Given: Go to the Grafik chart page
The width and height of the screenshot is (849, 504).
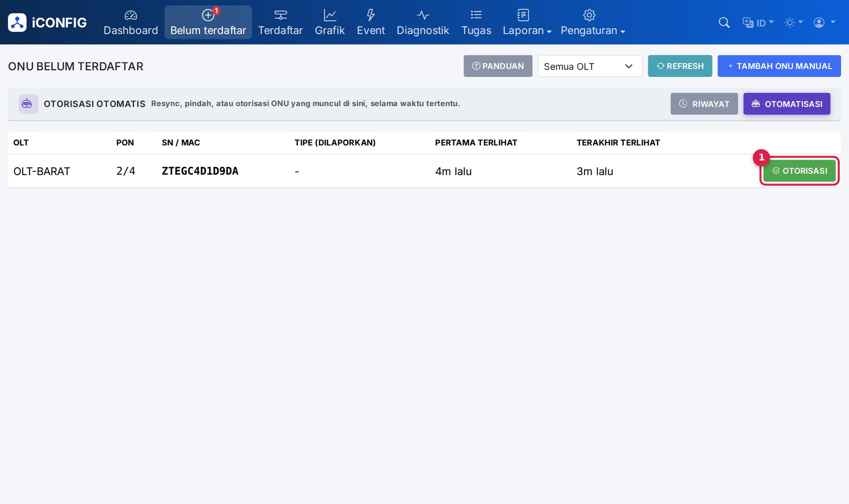Looking at the screenshot, I should tap(329, 23).
